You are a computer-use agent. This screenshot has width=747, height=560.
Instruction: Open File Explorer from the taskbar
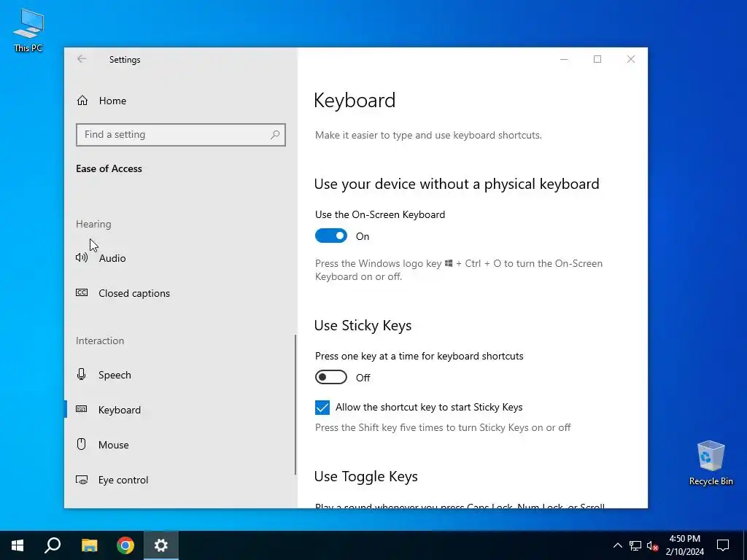[89, 545]
